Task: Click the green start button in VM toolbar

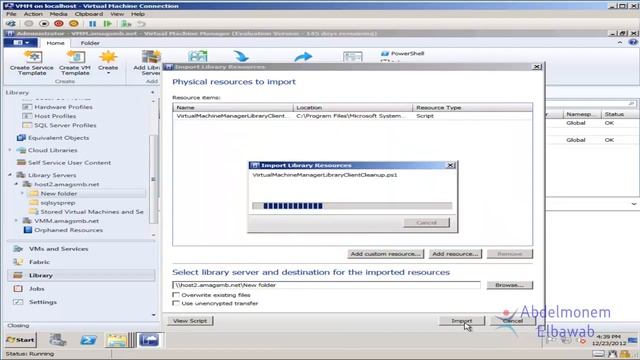Action: coord(107,24)
